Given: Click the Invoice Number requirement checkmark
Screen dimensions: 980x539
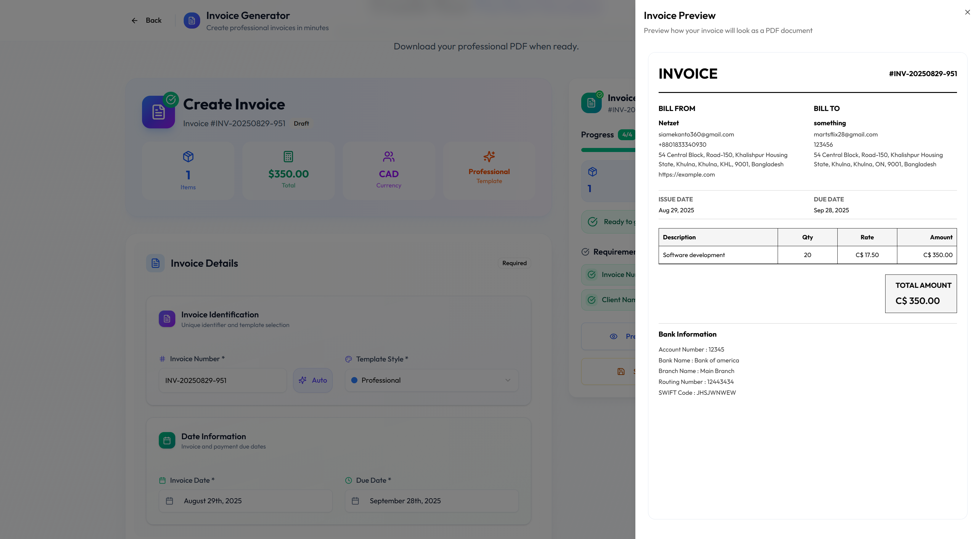Looking at the screenshot, I should pyautogui.click(x=591, y=275).
